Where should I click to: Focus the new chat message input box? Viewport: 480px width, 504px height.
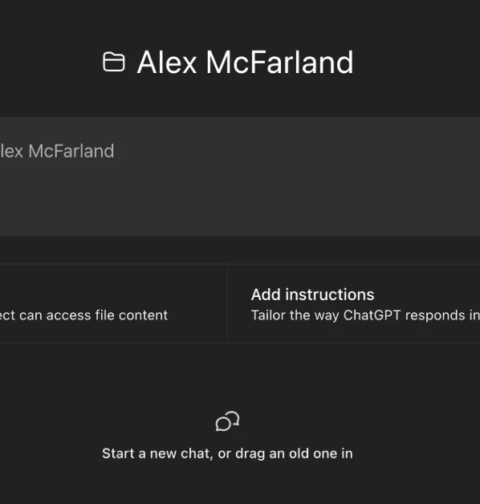coord(240,176)
